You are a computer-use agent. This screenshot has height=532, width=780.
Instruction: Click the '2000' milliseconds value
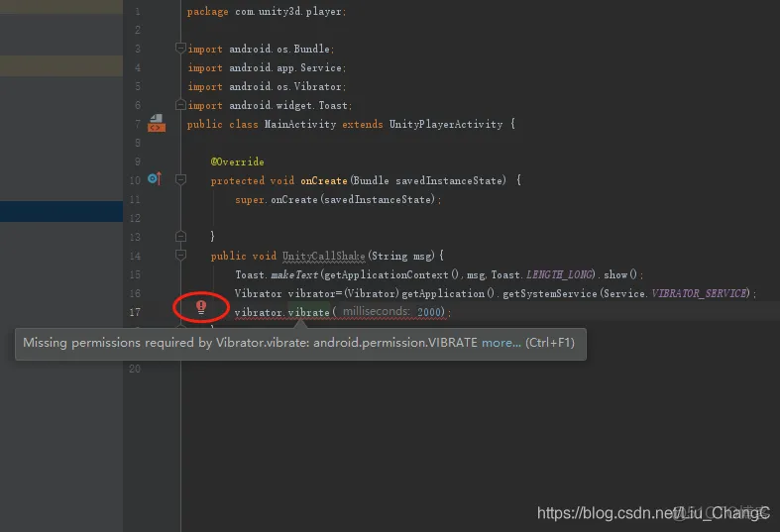(x=429, y=312)
